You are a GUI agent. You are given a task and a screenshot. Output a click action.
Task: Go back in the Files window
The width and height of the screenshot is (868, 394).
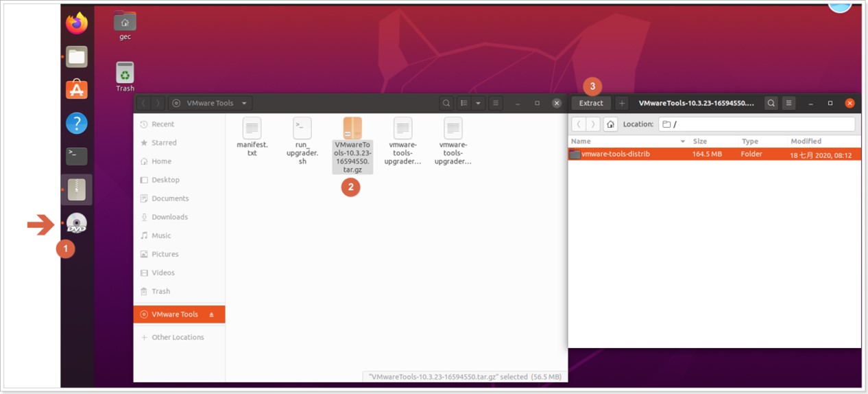143,103
